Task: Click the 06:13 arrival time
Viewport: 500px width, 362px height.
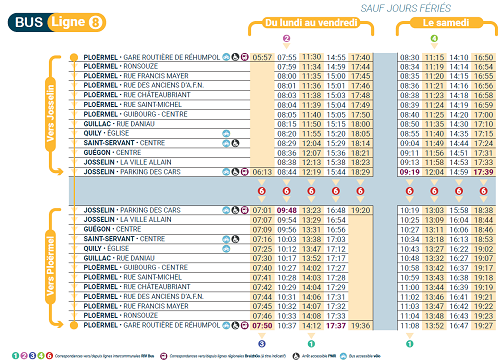Action: click(x=262, y=172)
